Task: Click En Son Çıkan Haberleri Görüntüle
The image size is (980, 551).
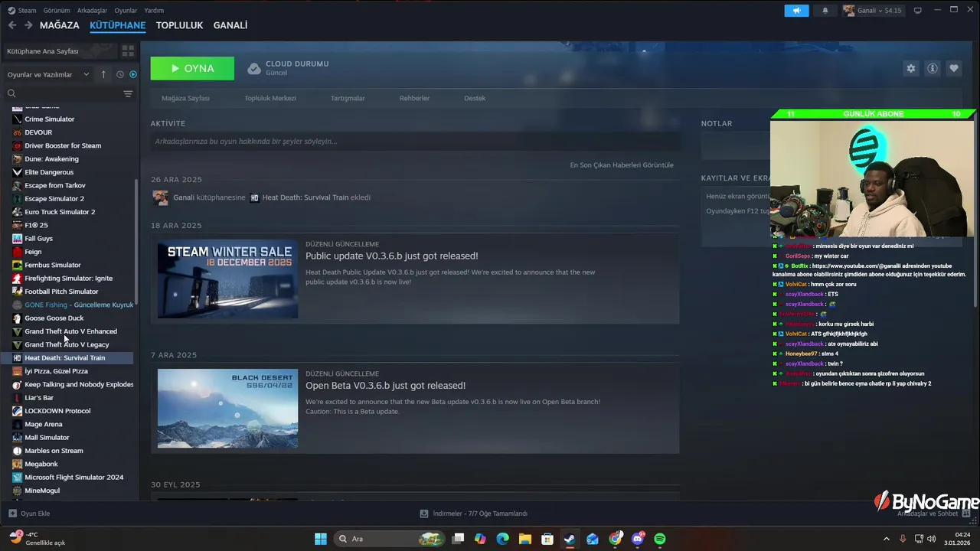Action: point(622,165)
